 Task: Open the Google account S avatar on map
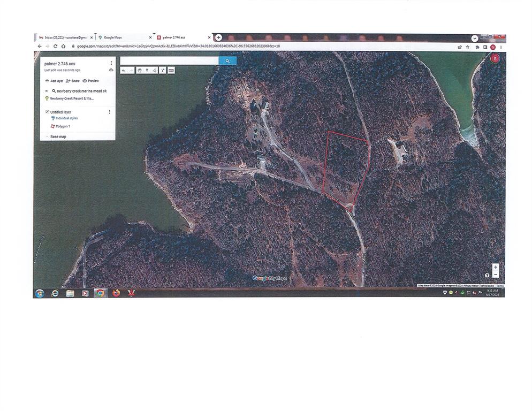coord(495,59)
